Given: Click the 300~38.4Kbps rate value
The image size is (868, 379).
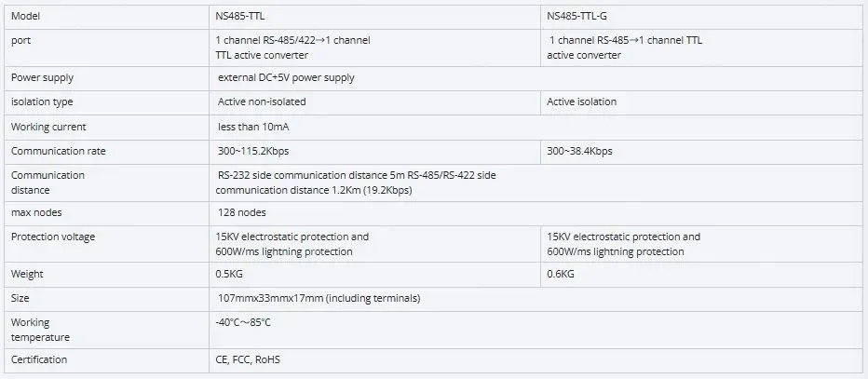Looking at the screenshot, I should click(x=579, y=151).
